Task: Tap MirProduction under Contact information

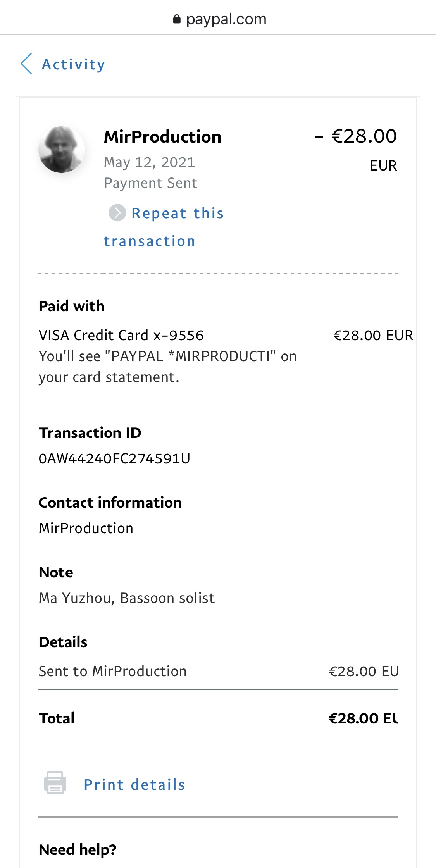Action: pos(86,529)
